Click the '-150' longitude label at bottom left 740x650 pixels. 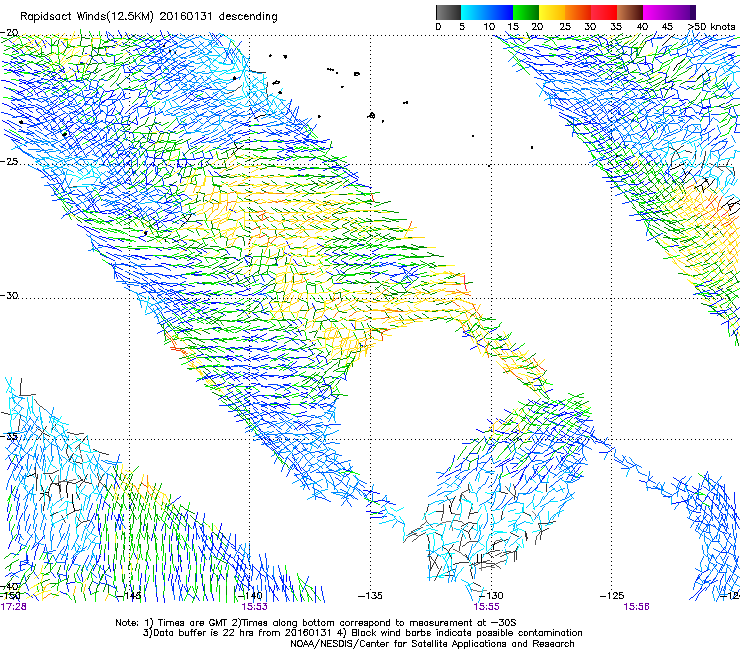[10, 596]
